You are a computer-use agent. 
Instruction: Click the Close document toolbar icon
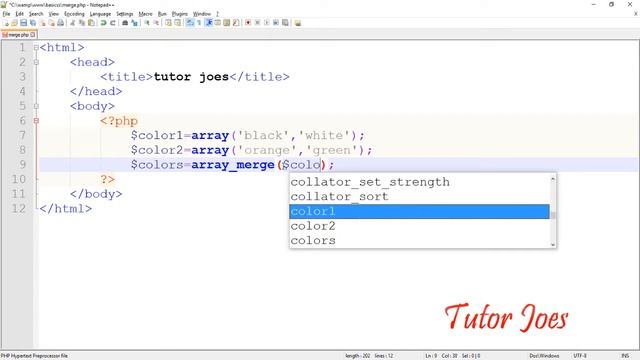[x=42, y=23]
